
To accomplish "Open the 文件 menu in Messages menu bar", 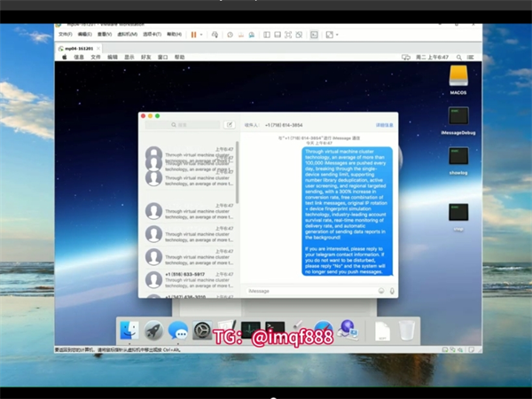I will [95, 56].
